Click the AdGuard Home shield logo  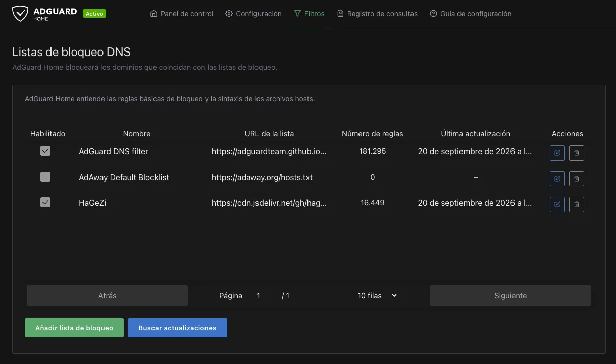tap(20, 14)
